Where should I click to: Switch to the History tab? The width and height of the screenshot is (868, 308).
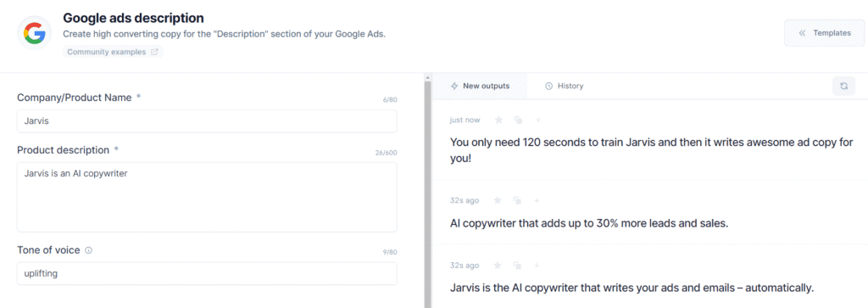click(x=564, y=86)
